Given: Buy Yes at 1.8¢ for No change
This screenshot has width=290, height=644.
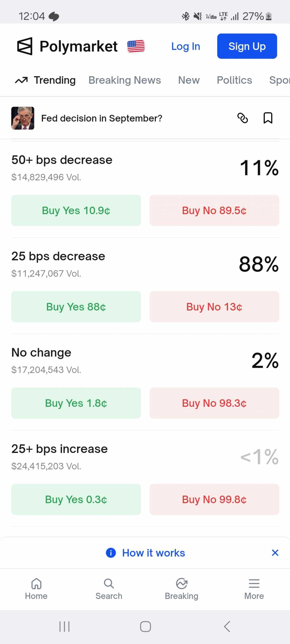Looking at the screenshot, I should (76, 403).
